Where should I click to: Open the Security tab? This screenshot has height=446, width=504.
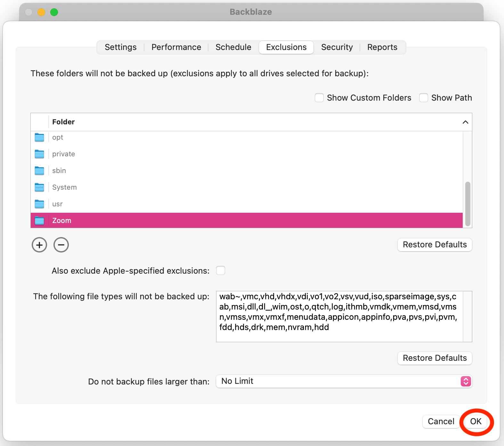coord(337,47)
